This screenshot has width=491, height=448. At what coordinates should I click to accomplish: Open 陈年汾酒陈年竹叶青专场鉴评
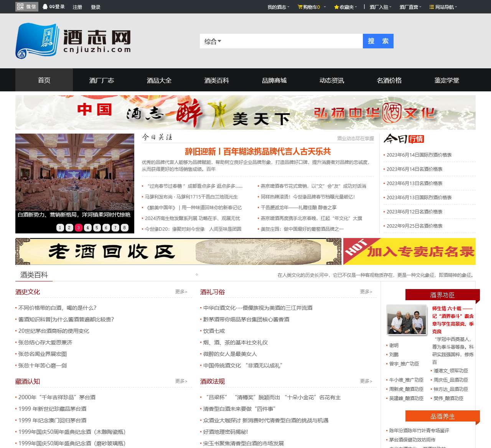419,431
